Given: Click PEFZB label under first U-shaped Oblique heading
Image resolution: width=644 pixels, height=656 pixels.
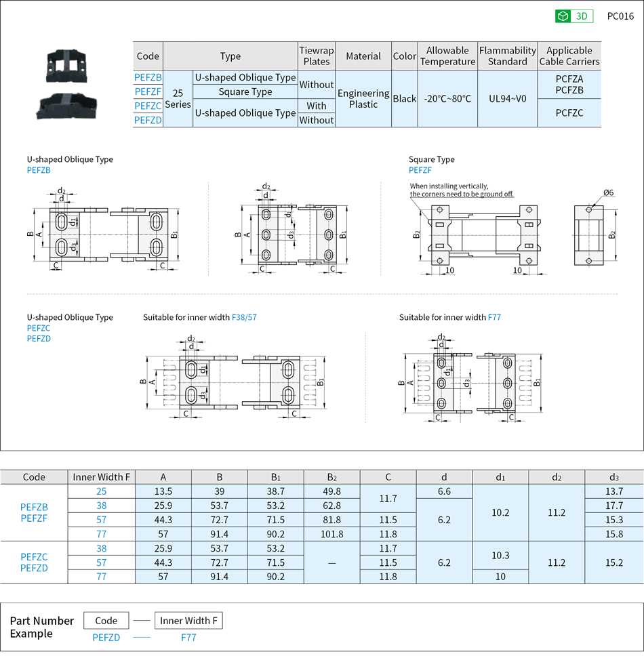Looking at the screenshot, I should tap(39, 170).
